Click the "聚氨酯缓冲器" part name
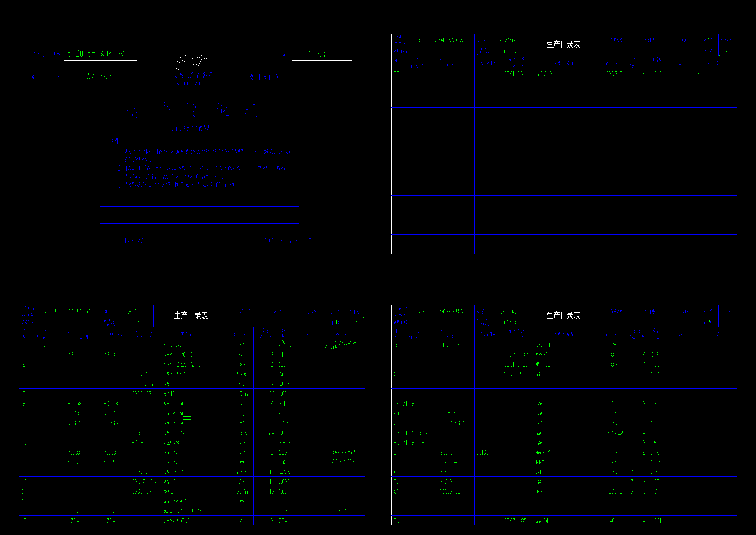 pyautogui.click(x=172, y=443)
